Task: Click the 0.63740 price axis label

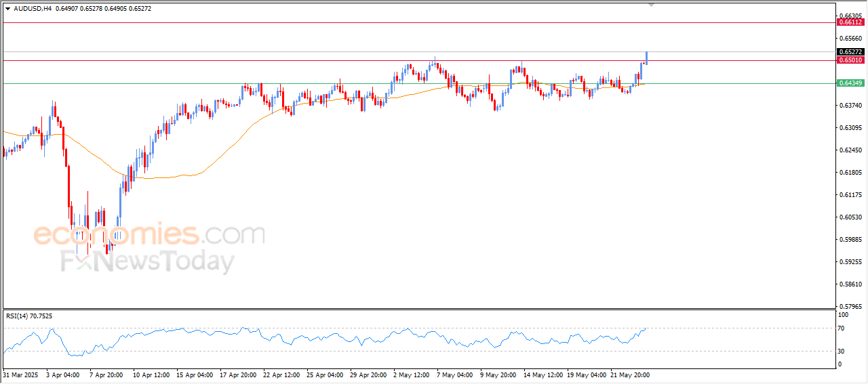Action: pyautogui.click(x=850, y=106)
